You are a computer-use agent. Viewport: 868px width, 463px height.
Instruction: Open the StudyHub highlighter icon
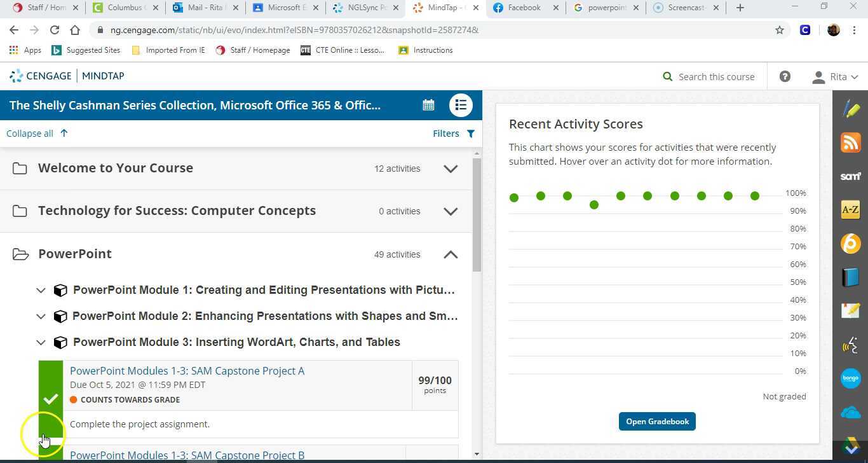pos(850,110)
